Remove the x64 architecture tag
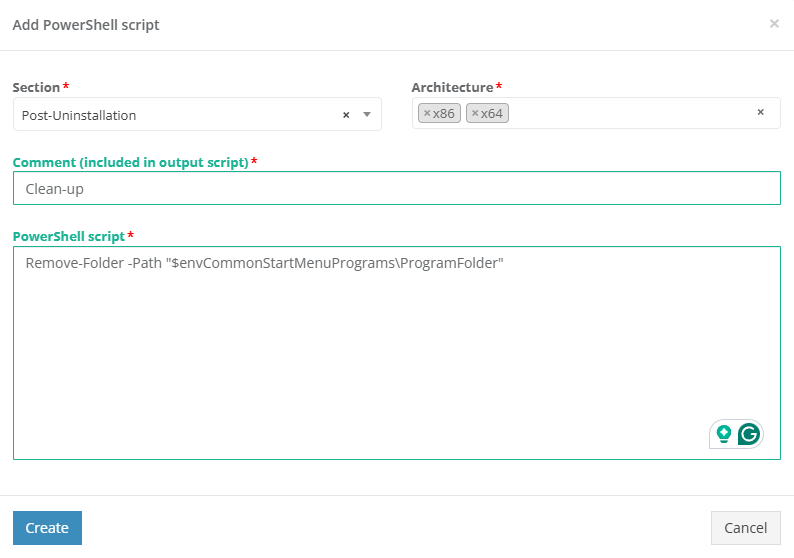794x558 pixels. 475,113
